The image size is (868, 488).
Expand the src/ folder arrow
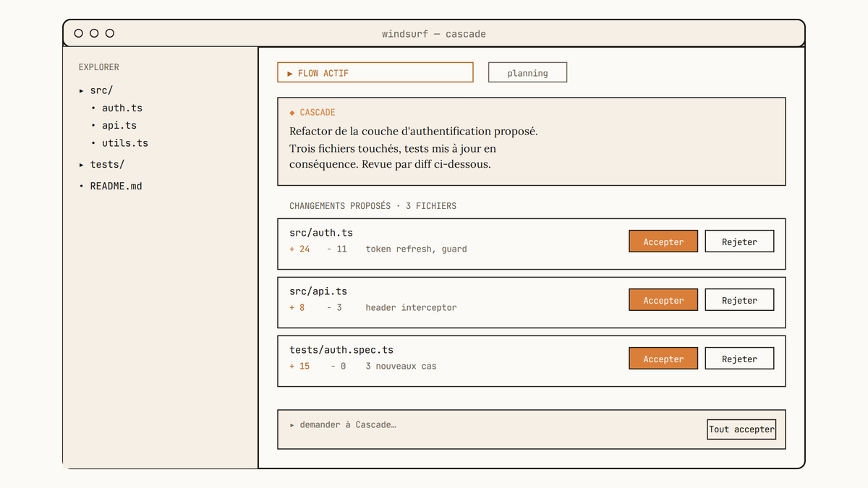[x=82, y=91]
